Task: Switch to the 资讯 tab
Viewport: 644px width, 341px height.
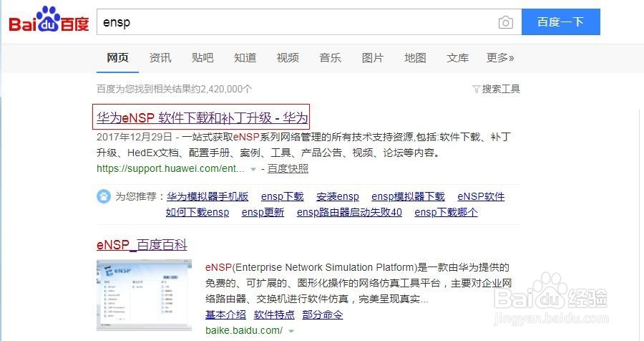Action: [160, 57]
